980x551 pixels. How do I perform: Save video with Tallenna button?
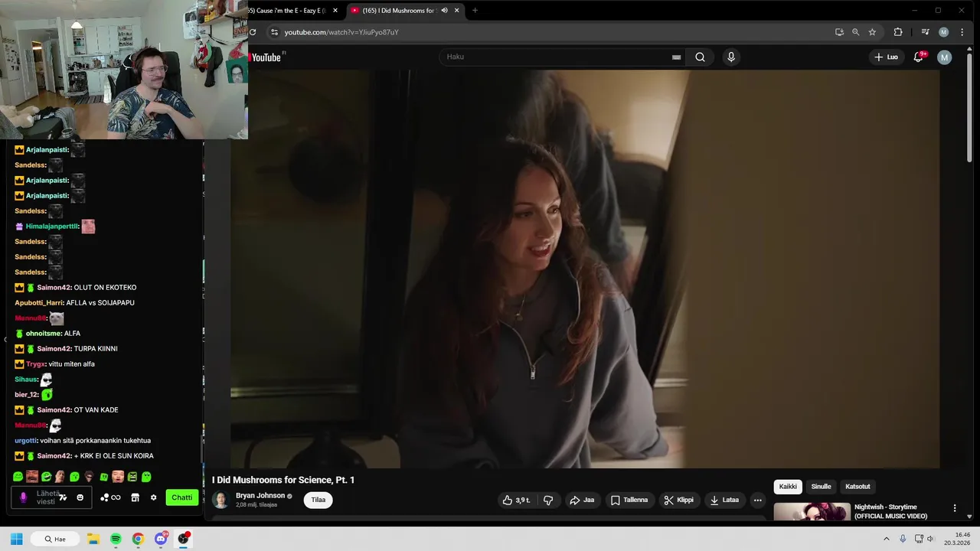coord(629,500)
